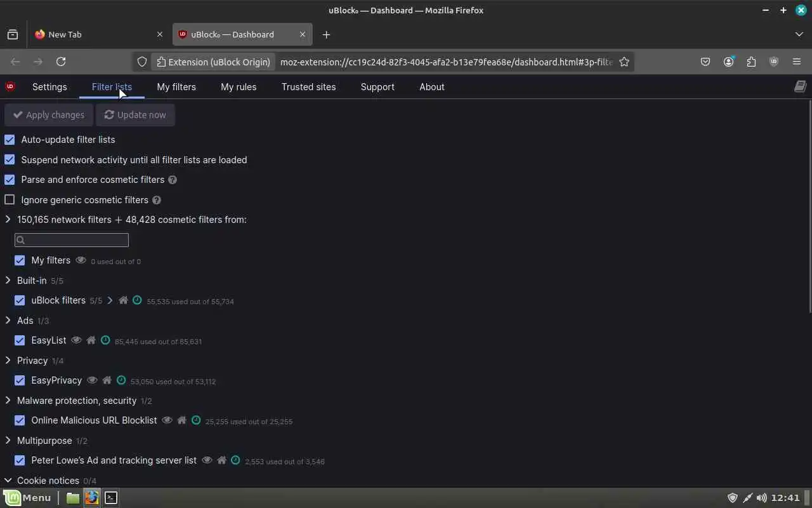Expand the Built-in group

8,280
